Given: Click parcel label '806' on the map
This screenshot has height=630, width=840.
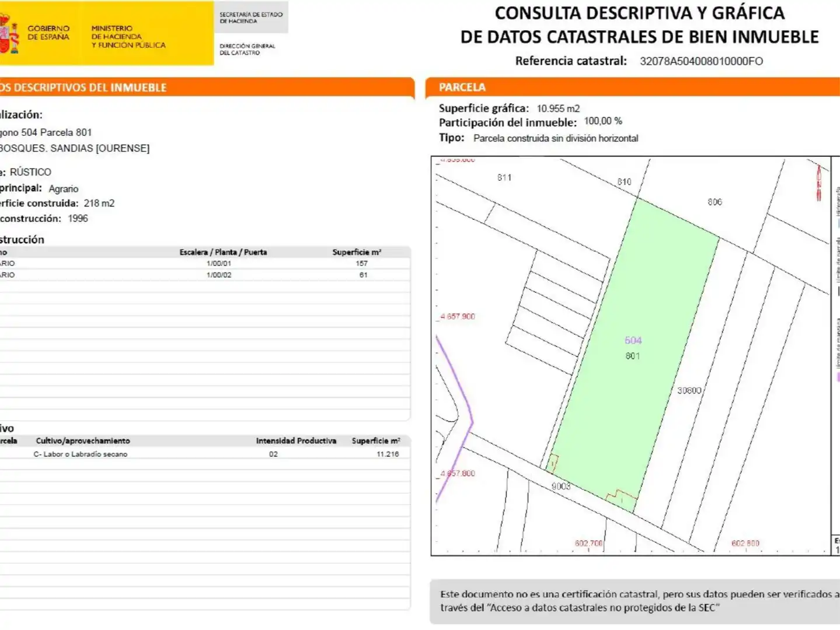Looking at the screenshot, I should (714, 202).
